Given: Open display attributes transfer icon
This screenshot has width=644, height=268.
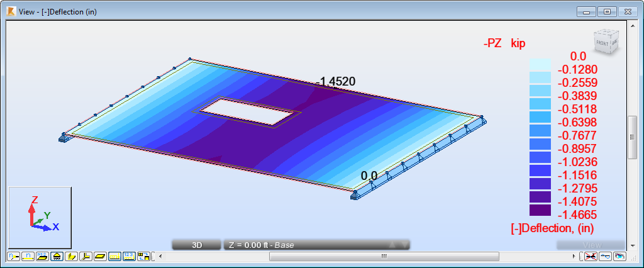Looking at the screenshot, I should point(143,257).
